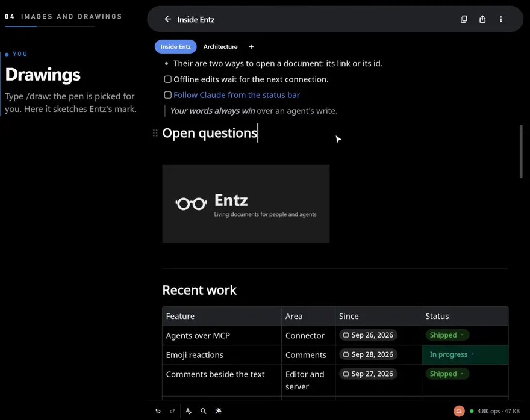Open the share icon in header
The image size is (530, 420).
point(482,19)
